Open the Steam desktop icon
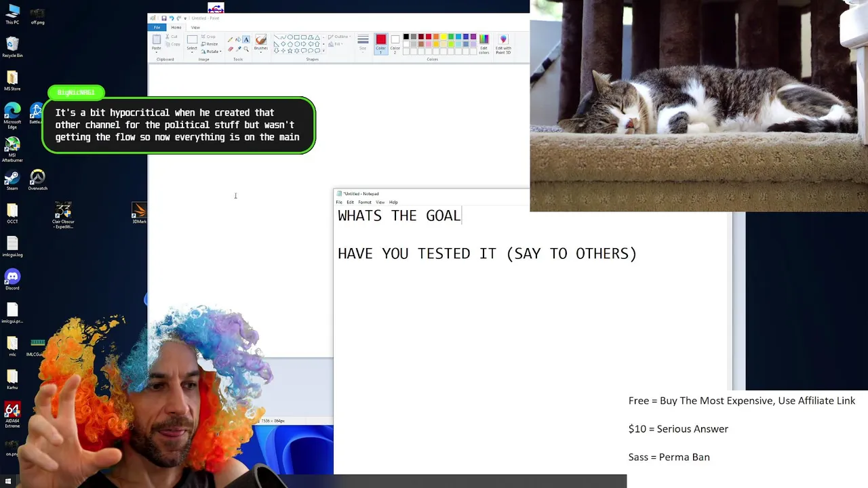The image size is (868, 488). click(12, 180)
